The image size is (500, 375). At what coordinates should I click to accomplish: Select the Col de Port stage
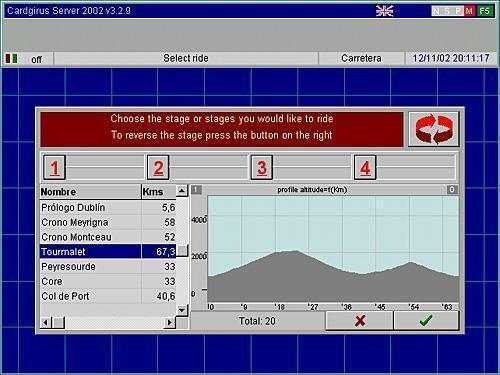108,296
